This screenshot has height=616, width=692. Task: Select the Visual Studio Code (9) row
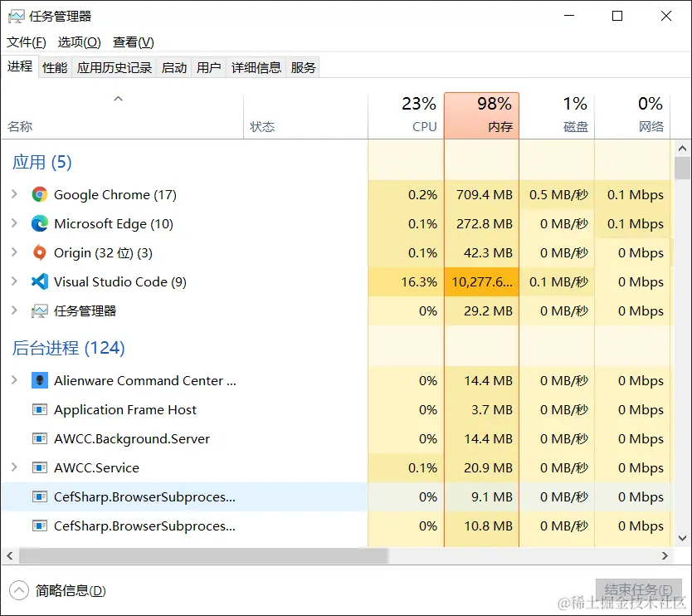[x=337, y=281]
